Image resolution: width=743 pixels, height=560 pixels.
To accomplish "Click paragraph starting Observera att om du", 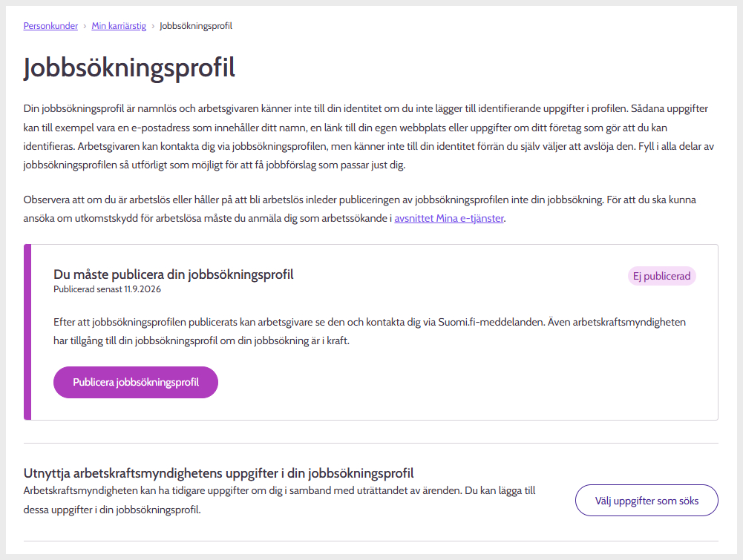I will coord(360,208).
